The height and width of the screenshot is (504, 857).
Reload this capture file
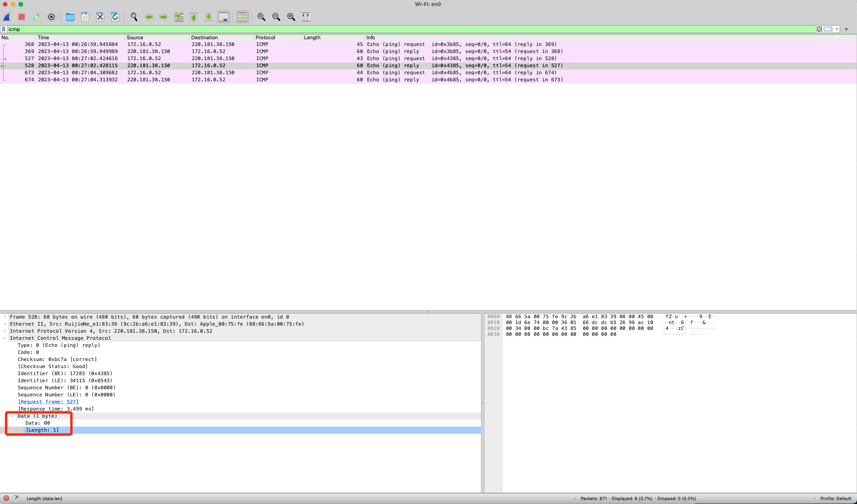click(x=115, y=17)
